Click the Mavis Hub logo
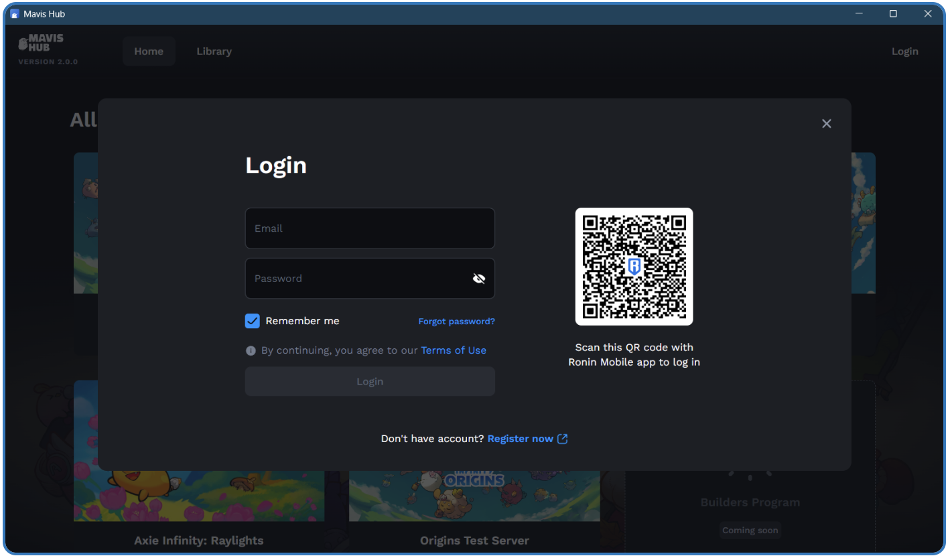 [41, 44]
